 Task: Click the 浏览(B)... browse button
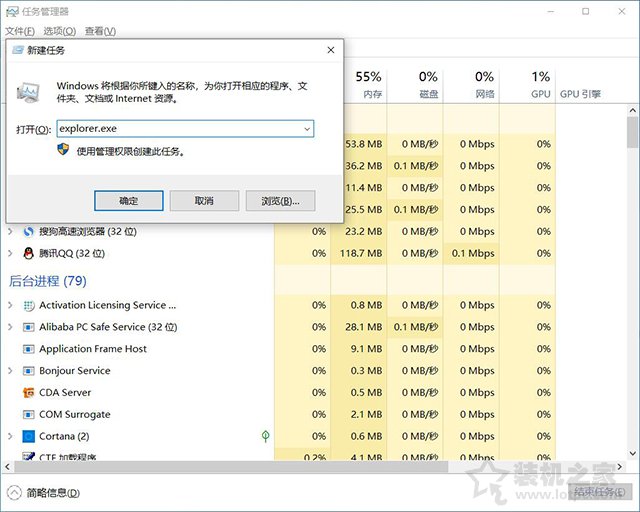pos(280,200)
